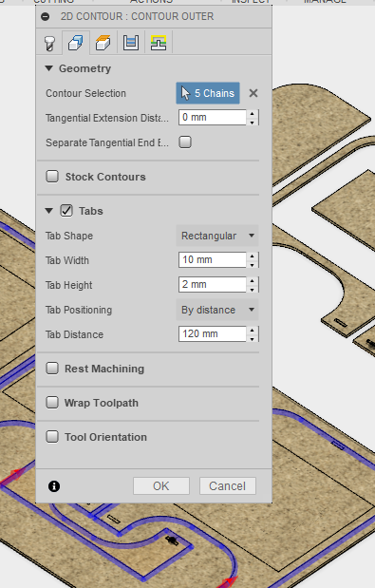
Task: Decrease the Tab Distance value
Action: click(x=253, y=338)
